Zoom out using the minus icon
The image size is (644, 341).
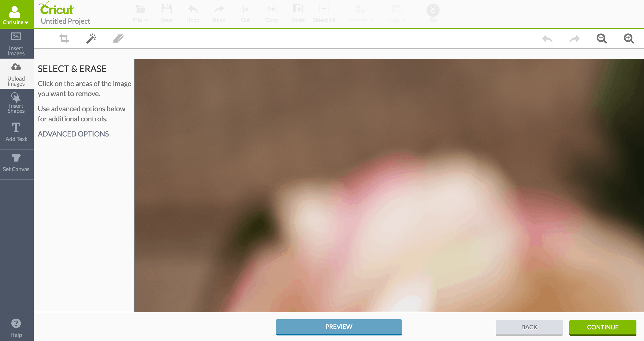602,39
